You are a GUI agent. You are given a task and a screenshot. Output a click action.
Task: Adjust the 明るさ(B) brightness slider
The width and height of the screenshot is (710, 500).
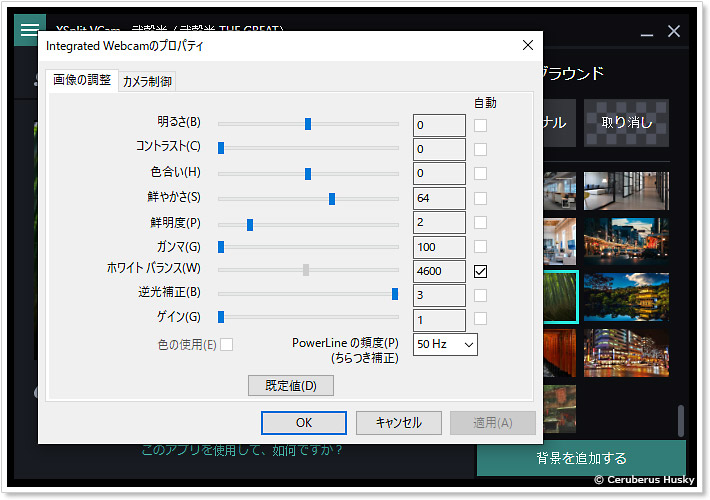[x=308, y=124]
